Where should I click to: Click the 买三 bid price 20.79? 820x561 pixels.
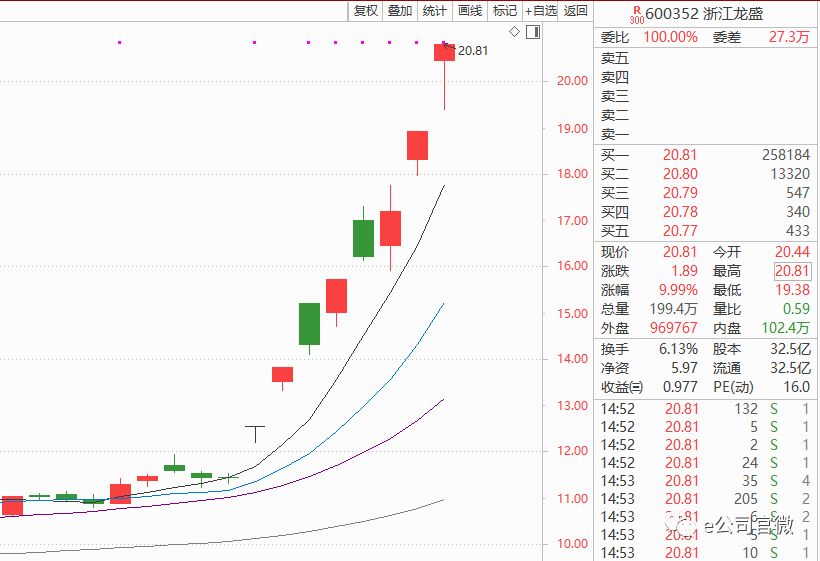click(680, 193)
